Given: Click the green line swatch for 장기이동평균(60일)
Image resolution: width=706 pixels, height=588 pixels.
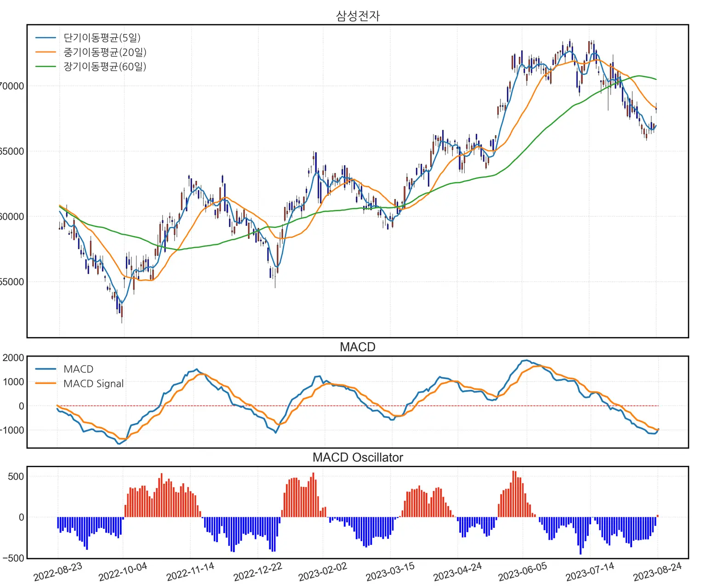Looking at the screenshot, I should tap(46, 67).
